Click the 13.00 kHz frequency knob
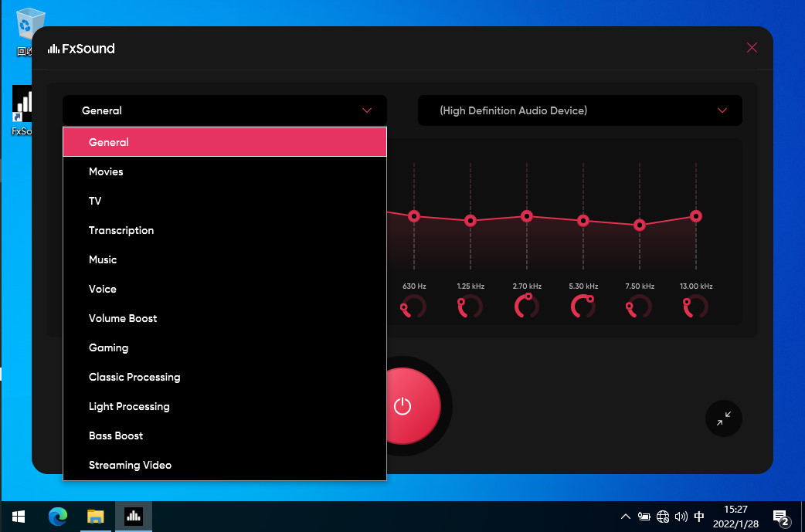Screen dimensions: 805x532 [x=695, y=307]
